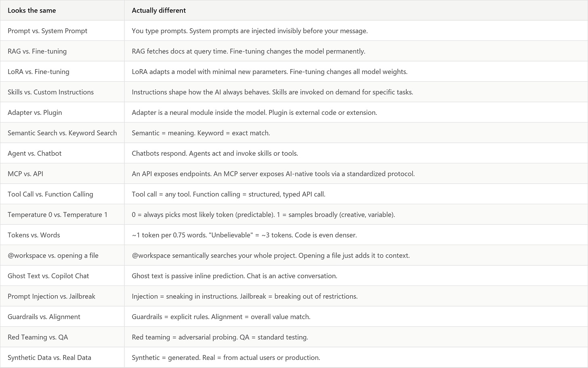Click 'Skills vs. Custom Instructions' row label
This screenshot has width=588, height=368.
point(50,92)
